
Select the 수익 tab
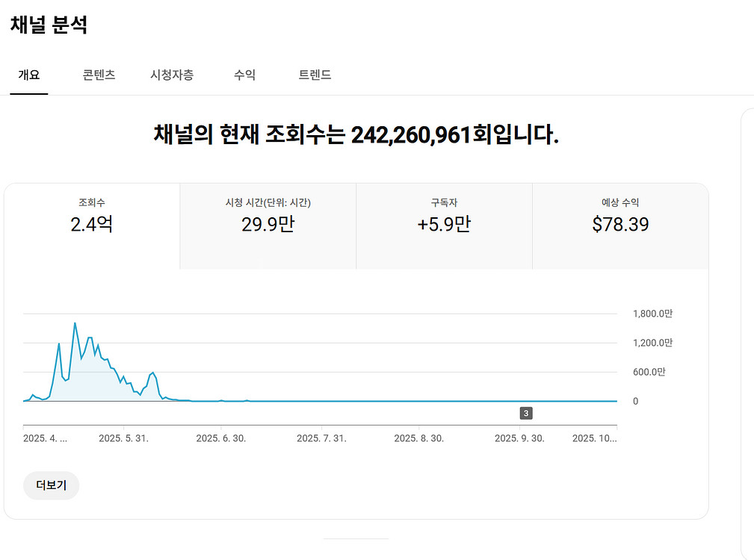coord(243,75)
